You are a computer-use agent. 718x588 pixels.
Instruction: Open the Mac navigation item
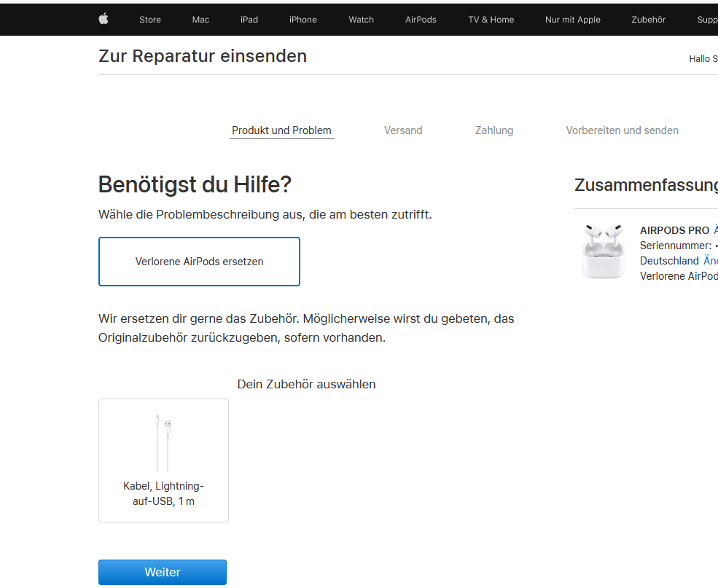coord(200,20)
